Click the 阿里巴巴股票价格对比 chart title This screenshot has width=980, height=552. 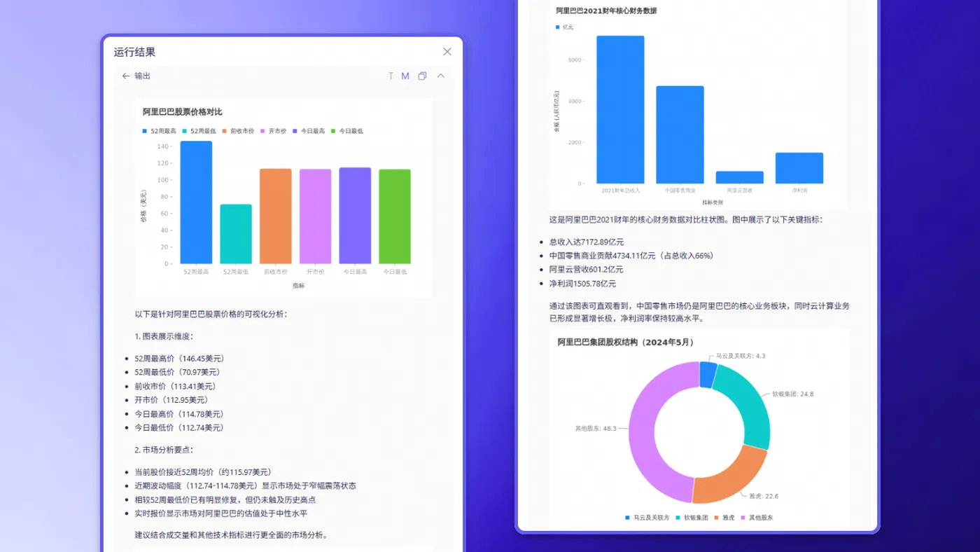[x=183, y=112]
